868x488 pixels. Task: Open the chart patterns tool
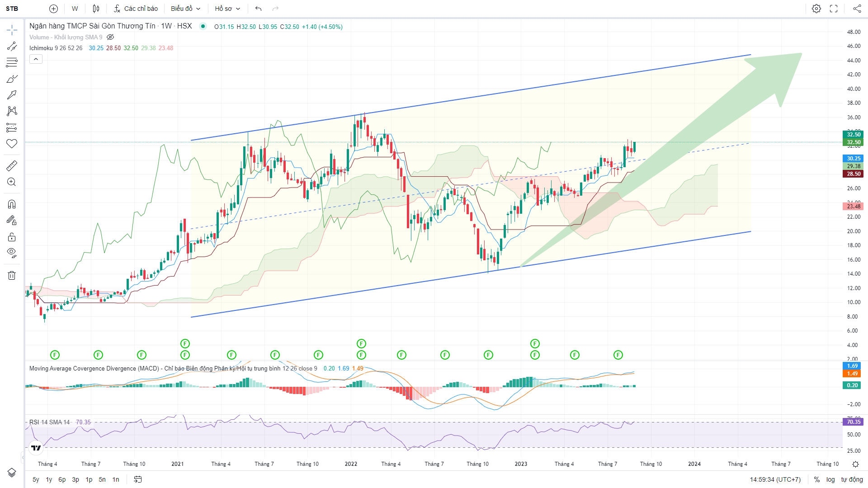coord(12,111)
